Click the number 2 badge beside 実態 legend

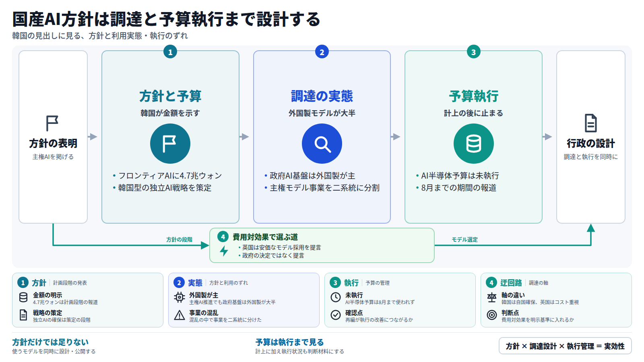[179, 283]
